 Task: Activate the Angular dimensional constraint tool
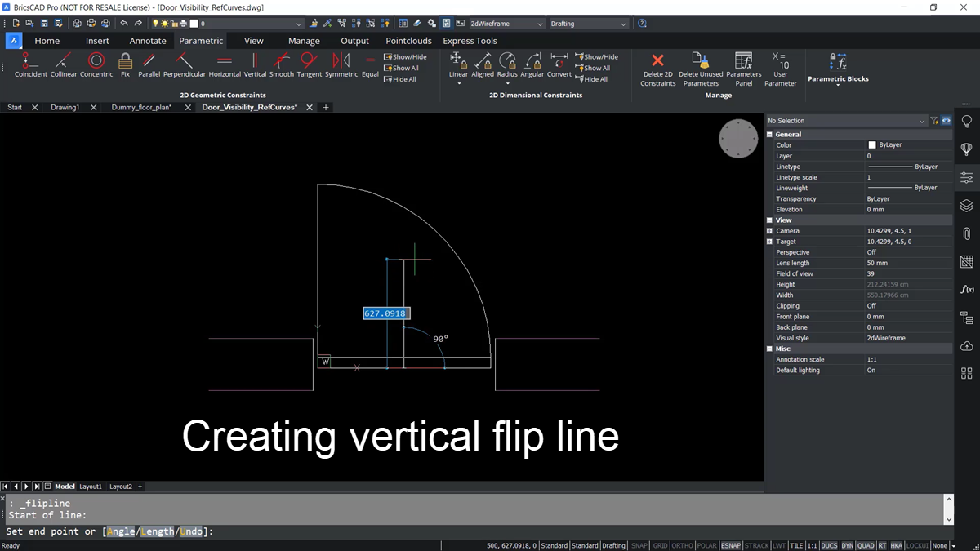[532, 61]
